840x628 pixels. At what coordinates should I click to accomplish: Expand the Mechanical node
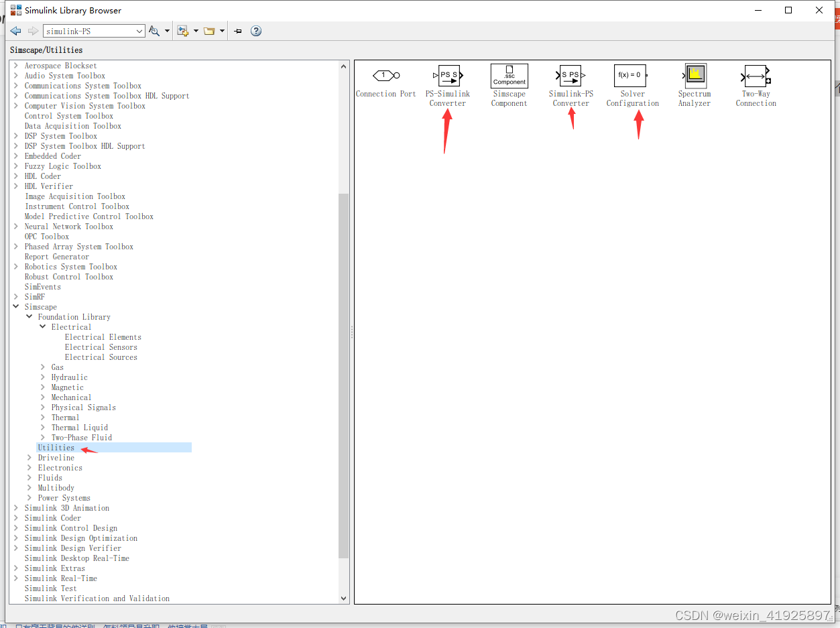(43, 397)
